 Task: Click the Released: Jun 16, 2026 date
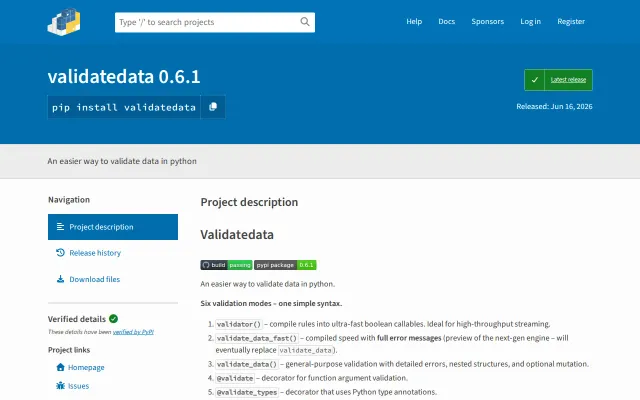click(x=554, y=107)
